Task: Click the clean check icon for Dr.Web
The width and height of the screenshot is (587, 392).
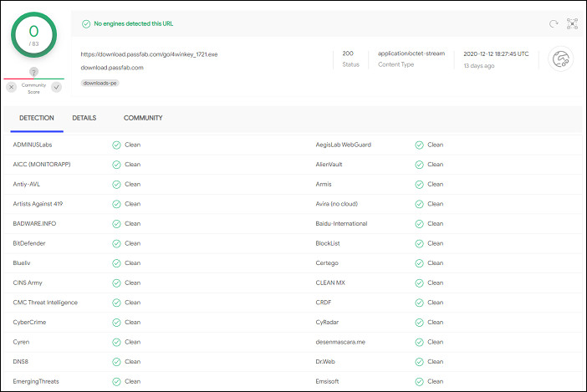Action: click(419, 362)
